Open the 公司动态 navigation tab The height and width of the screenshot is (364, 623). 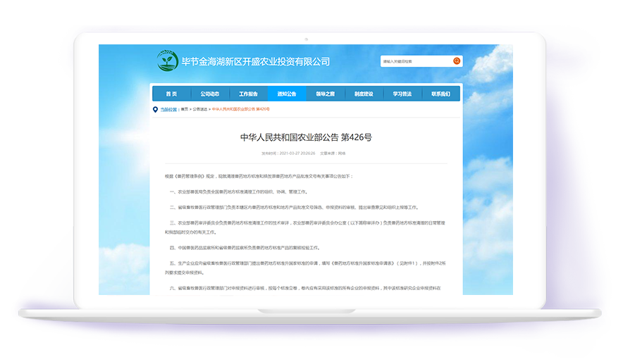[210, 94]
